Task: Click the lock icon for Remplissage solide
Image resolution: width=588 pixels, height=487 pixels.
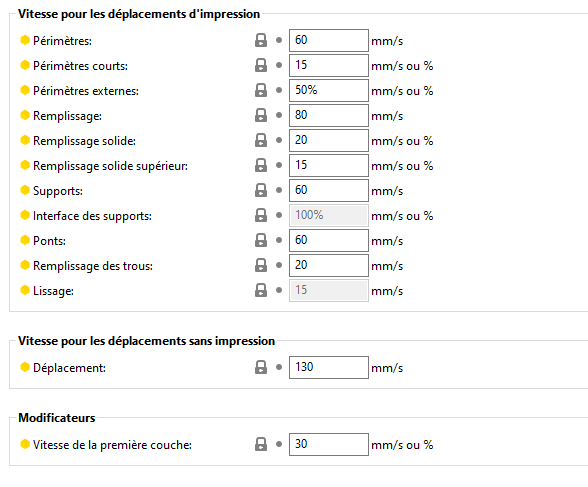Action: pyautogui.click(x=261, y=140)
